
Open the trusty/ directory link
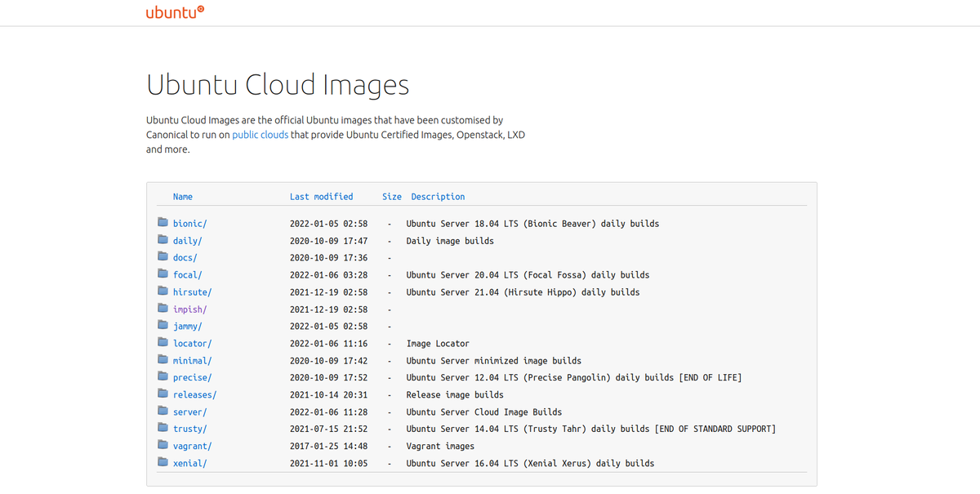(x=189, y=429)
